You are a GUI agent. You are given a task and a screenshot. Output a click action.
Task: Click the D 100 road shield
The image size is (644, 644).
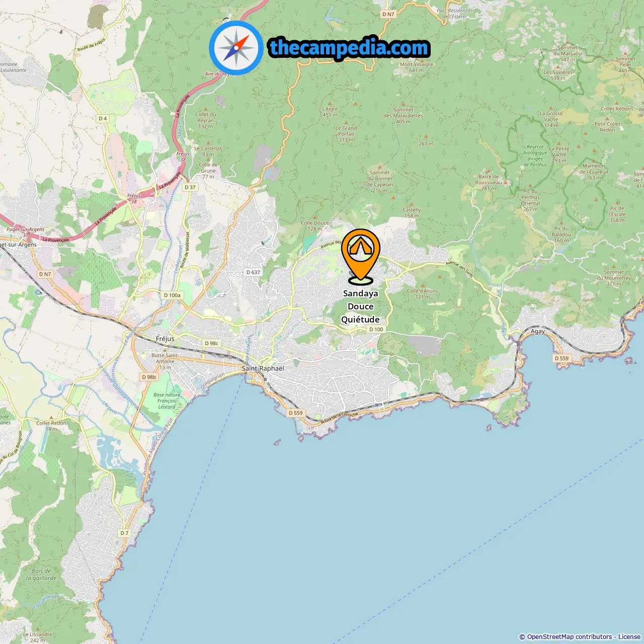point(376,330)
